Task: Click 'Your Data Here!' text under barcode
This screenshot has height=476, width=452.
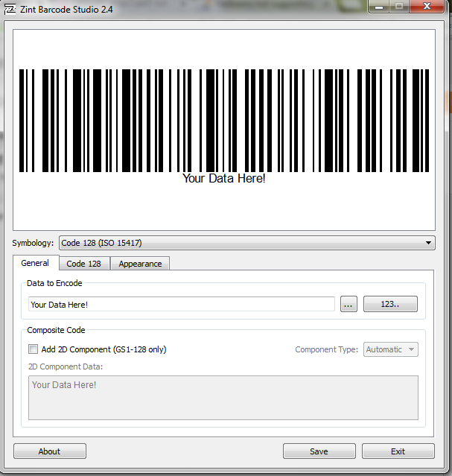Action: [224, 179]
